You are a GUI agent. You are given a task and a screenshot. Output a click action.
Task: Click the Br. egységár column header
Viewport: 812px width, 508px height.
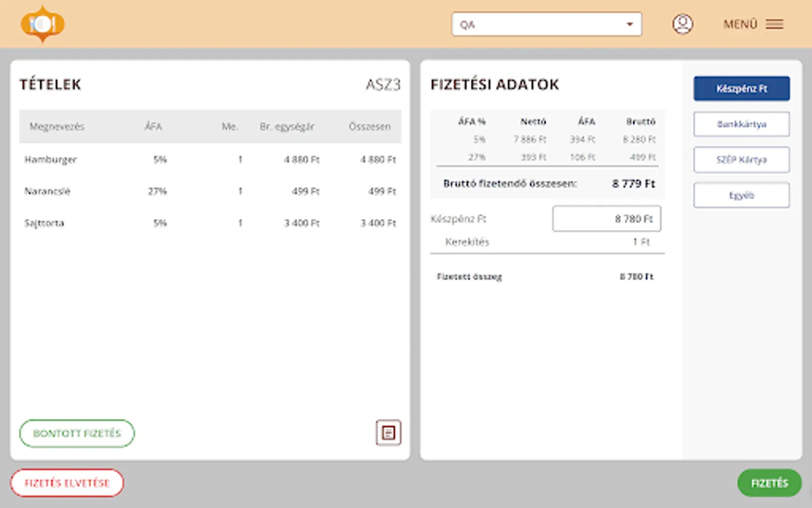pyautogui.click(x=287, y=126)
